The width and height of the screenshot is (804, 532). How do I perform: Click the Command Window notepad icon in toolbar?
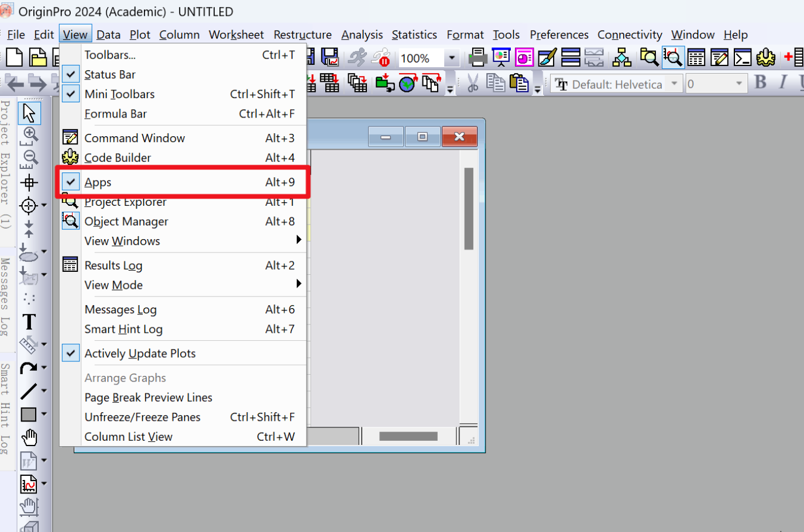(719, 57)
